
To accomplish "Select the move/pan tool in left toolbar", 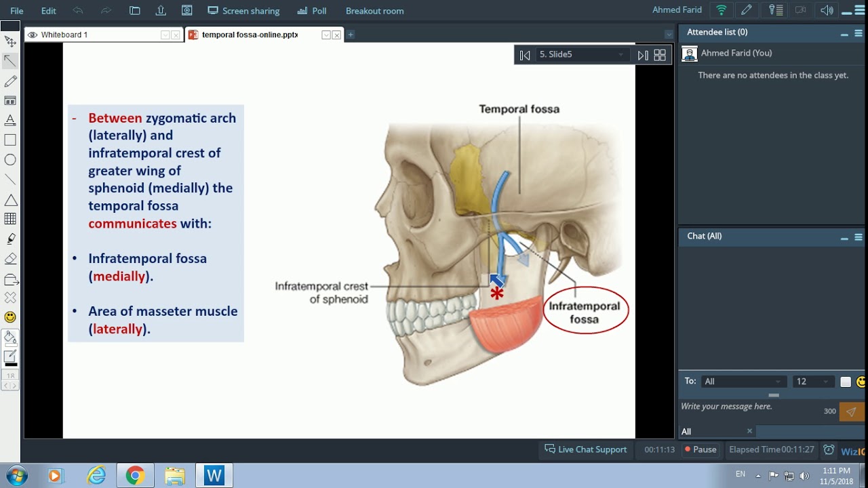I will tap(10, 41).
